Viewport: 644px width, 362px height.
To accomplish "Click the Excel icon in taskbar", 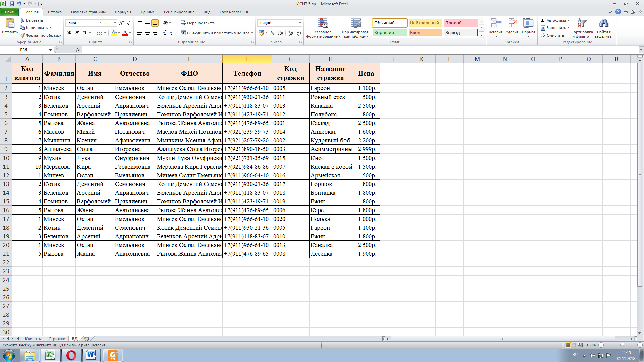I will [51, 355].
